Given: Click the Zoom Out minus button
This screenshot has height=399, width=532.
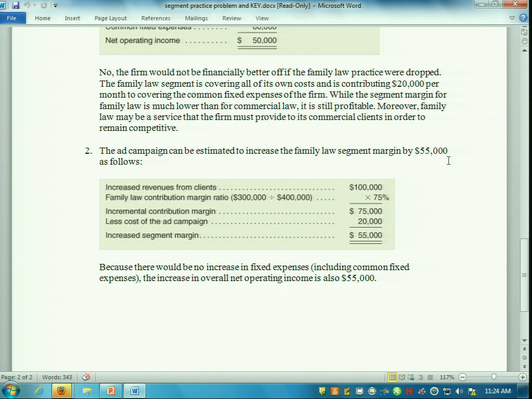Looking at the screenshot, I should pyautogui.click(x=462, y=377).
